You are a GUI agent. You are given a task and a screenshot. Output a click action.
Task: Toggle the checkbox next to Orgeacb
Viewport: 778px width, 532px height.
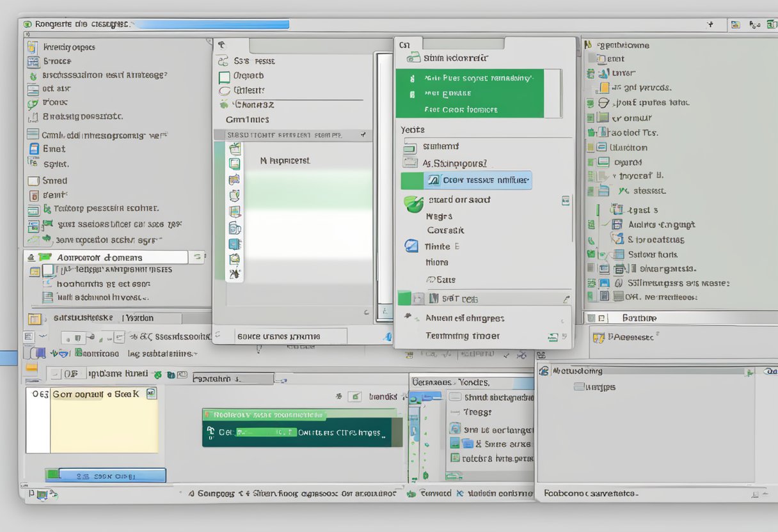224,77
